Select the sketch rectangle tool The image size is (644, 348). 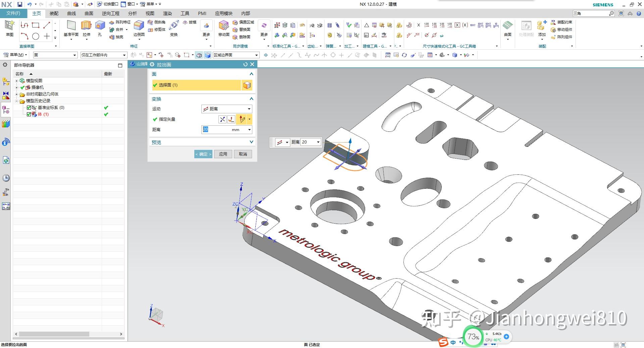[x=36, y=25]
